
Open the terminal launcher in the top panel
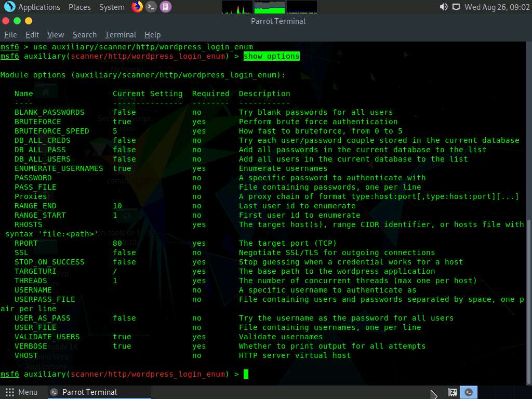[x=151, y=7]
